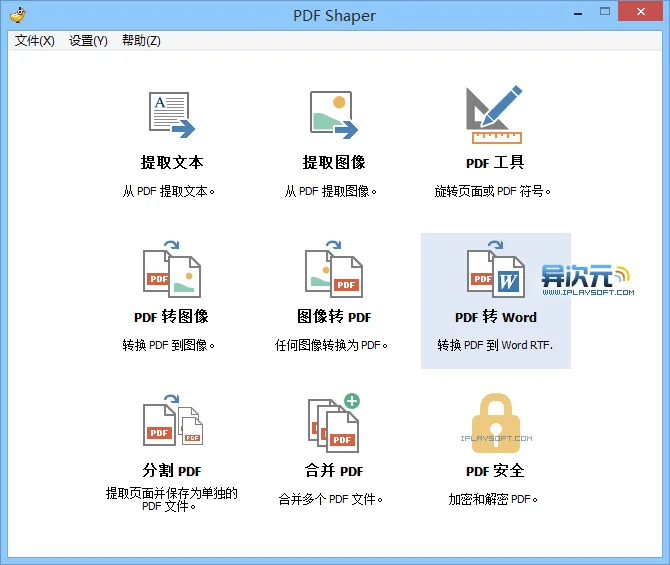Image resolution: width=670 pixels, height=565 pixels.
Task: Maximize the PDF Shaper window
Action: 605,12
